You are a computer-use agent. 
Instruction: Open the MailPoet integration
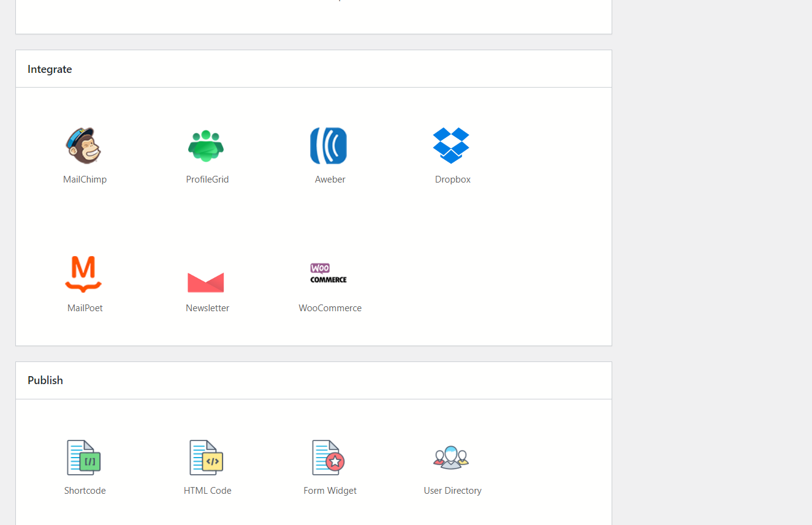click(84, 274)
